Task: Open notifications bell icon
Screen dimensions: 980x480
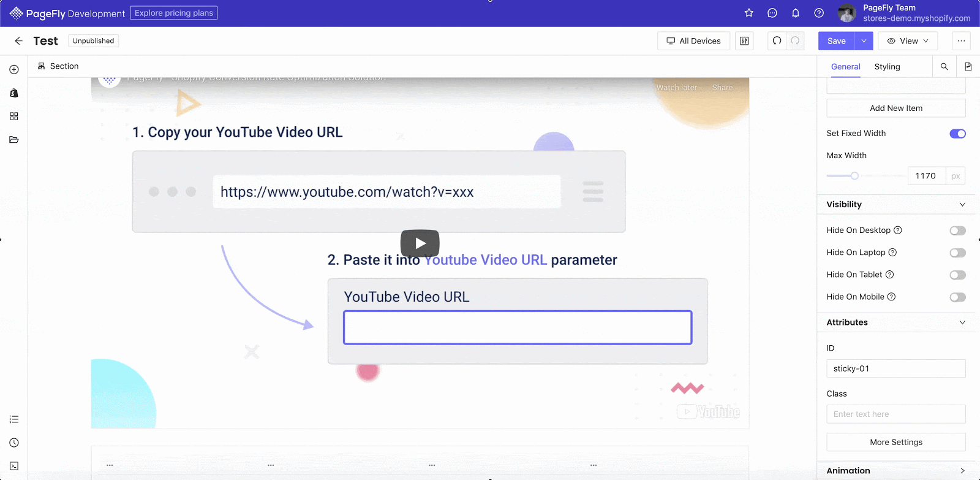Action: pyautogui.click(x=796, y=13)
